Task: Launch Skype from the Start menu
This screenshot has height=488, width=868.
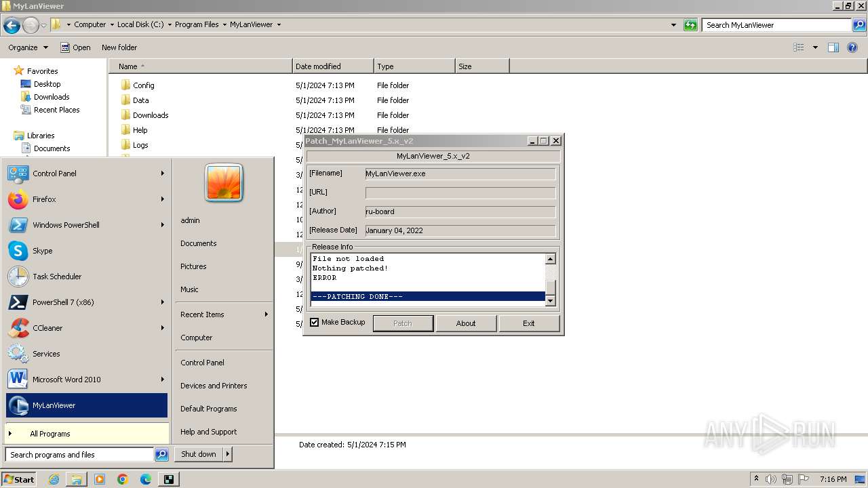Action: [x=86, y=251]
